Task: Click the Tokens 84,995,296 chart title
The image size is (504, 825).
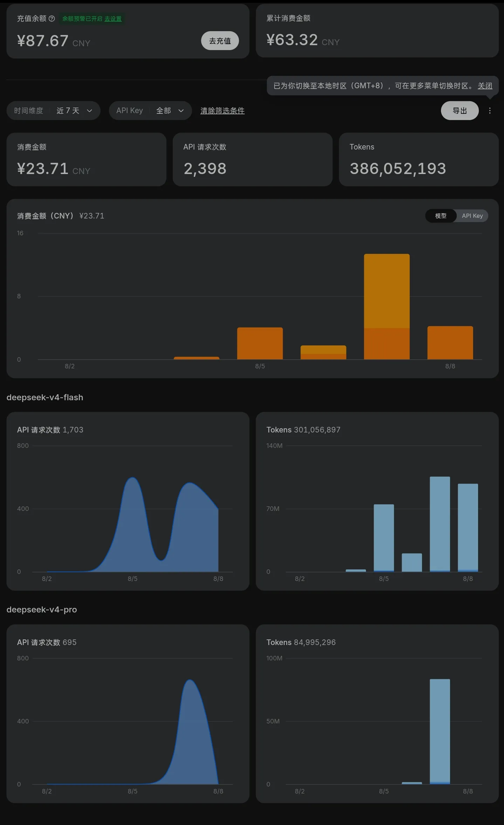Action: tap(301, 642)
